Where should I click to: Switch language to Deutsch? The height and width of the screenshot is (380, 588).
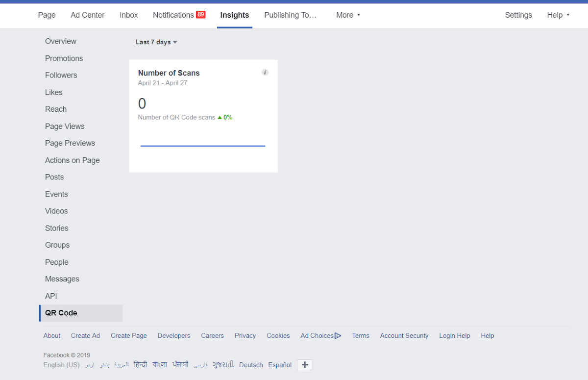click(x=250, y=364)
